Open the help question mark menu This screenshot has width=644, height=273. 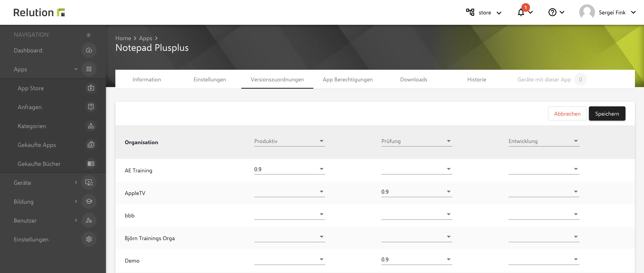552,12
